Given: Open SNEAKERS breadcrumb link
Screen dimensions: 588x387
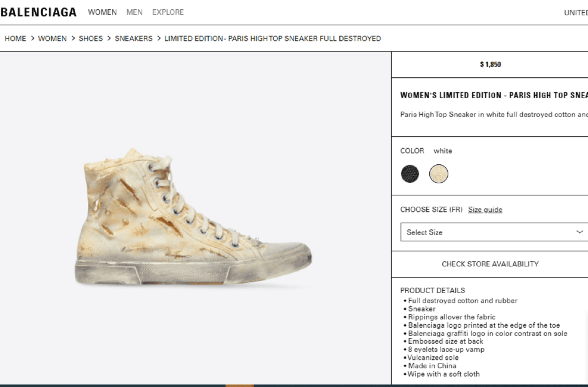Looking at the screenshot, I should tap(134, 38).
